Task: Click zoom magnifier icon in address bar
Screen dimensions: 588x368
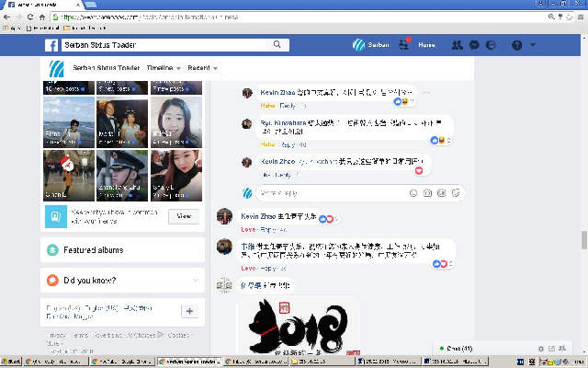Action: [551, 17]
